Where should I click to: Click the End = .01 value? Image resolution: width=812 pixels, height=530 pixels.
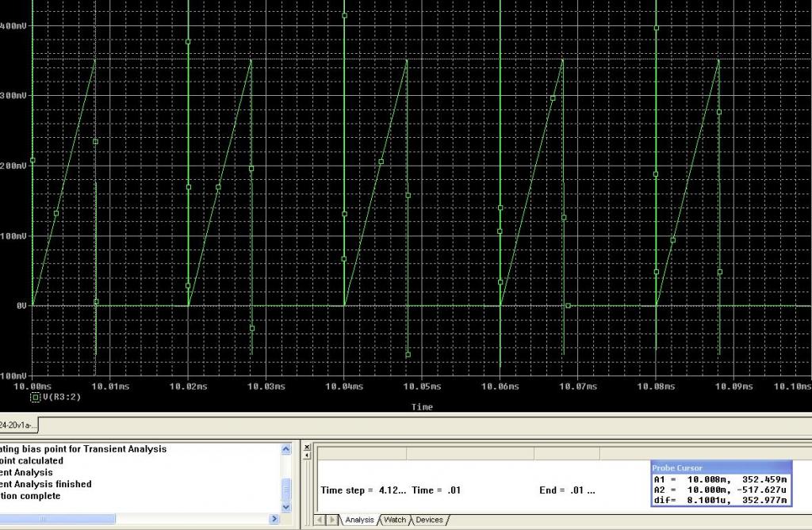tap(567, 490)
